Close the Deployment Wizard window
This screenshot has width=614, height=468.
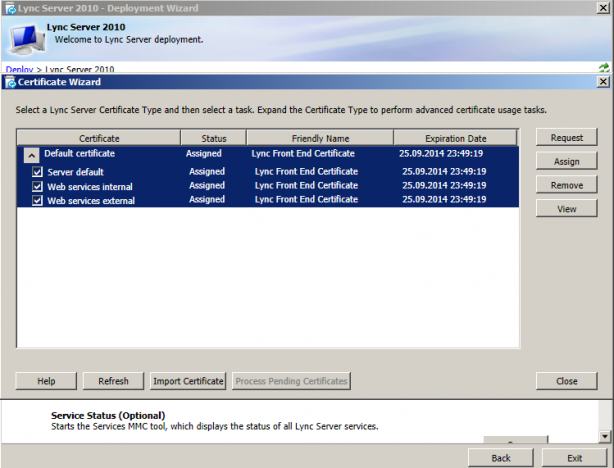[603, 8]
